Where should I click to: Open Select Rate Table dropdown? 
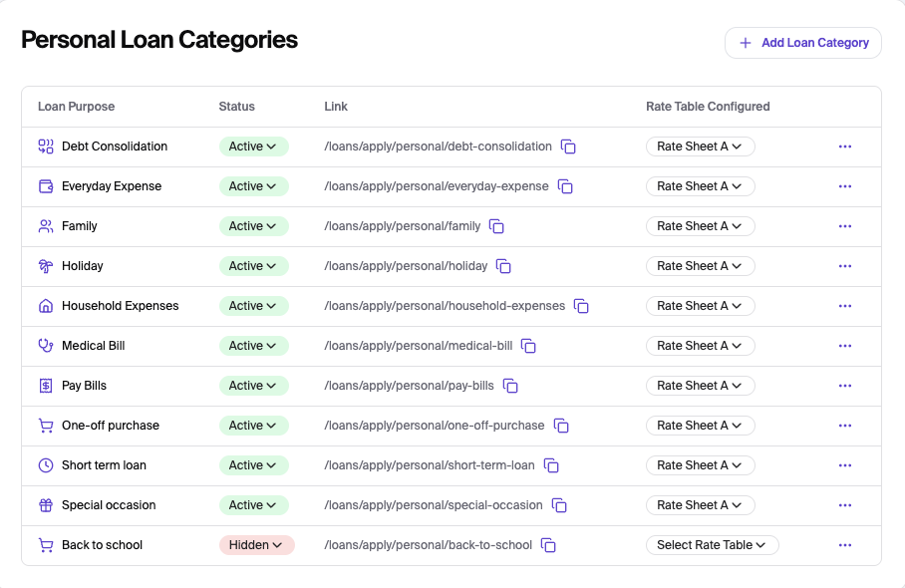click(712, 545)
